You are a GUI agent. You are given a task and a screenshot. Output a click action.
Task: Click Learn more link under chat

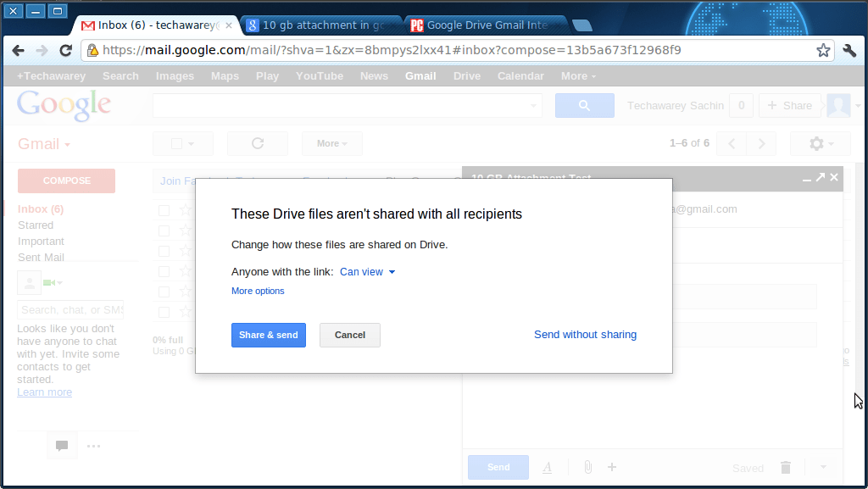tap(44, 392)
